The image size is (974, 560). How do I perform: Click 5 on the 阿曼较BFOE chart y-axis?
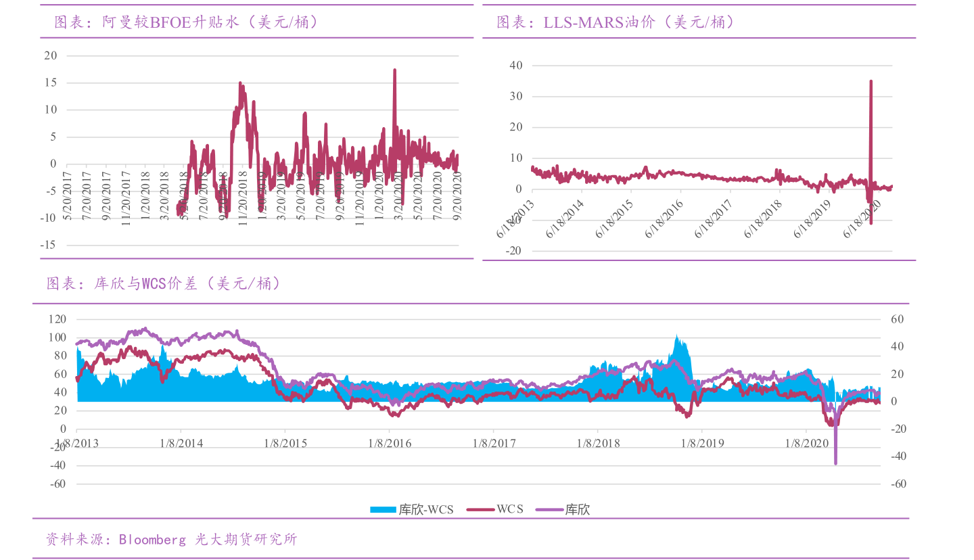53,137
